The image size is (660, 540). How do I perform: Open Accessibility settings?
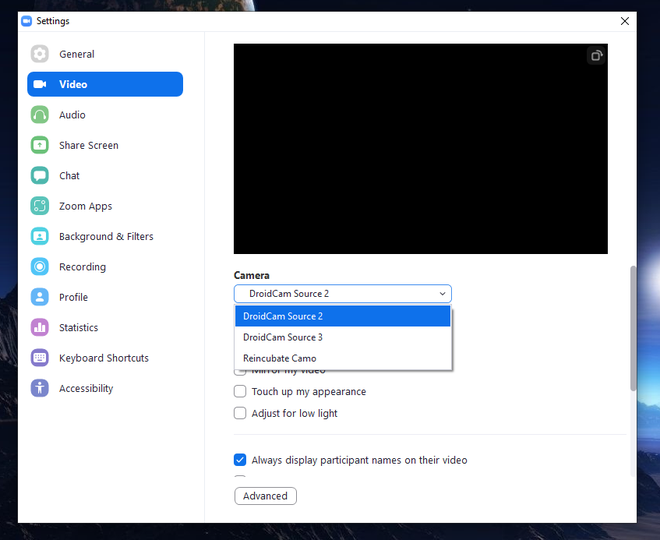(105, 388)
